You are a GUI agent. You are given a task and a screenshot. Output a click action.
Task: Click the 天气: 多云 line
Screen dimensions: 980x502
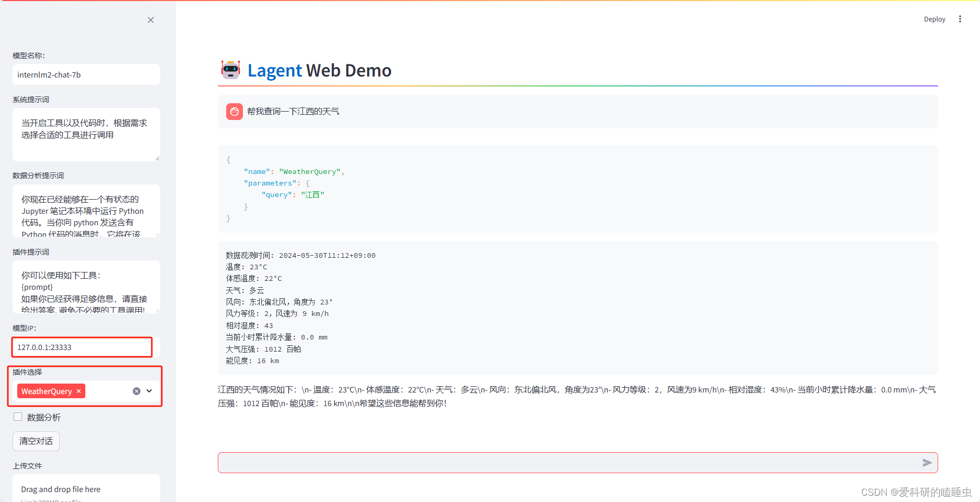tap(245, 290)
